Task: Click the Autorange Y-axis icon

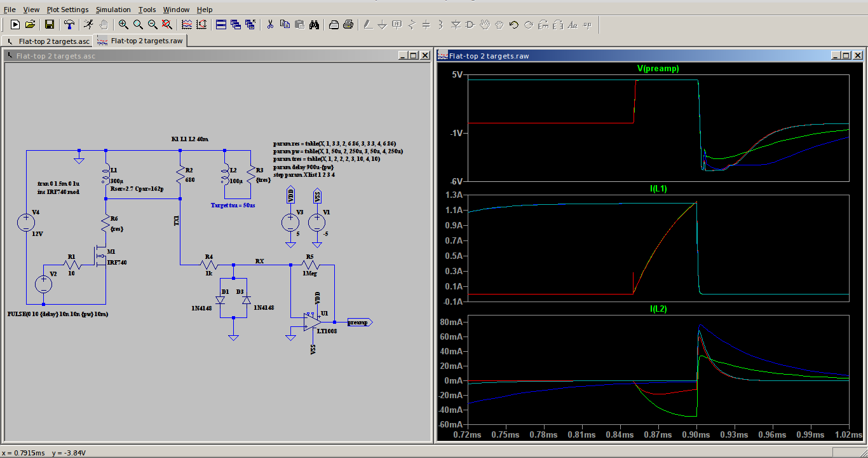Action: pos(201,25)
